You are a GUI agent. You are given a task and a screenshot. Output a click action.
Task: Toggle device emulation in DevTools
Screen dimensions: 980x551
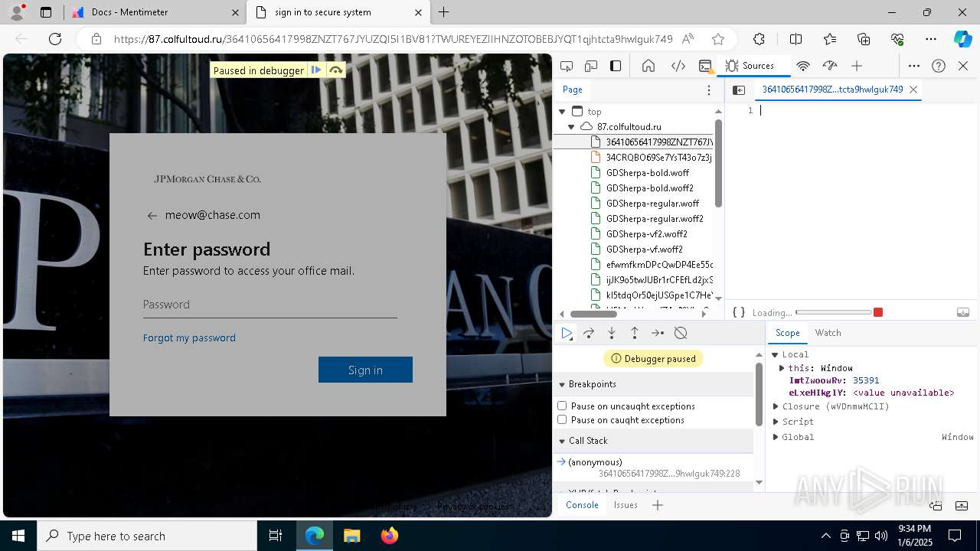[x=591, y=66]
